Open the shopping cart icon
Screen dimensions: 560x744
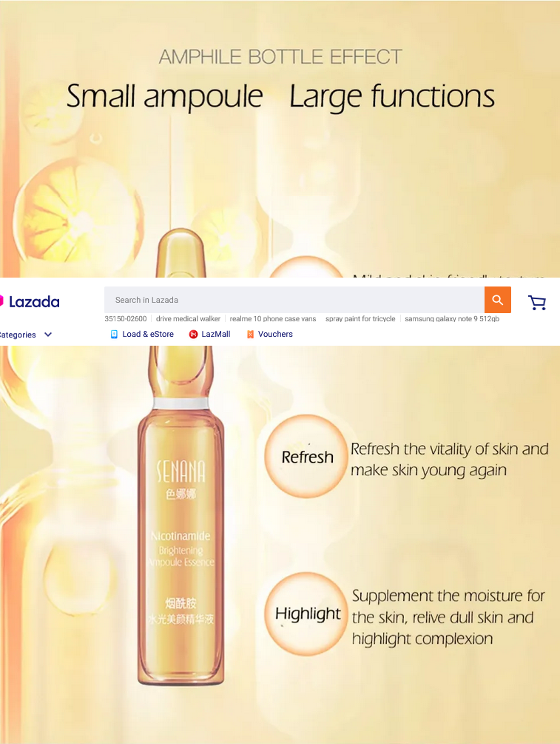(537, 302)
